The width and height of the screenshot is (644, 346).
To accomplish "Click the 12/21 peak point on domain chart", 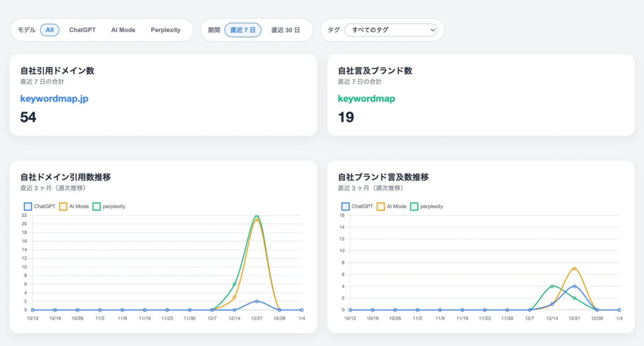I will (257, 217).
